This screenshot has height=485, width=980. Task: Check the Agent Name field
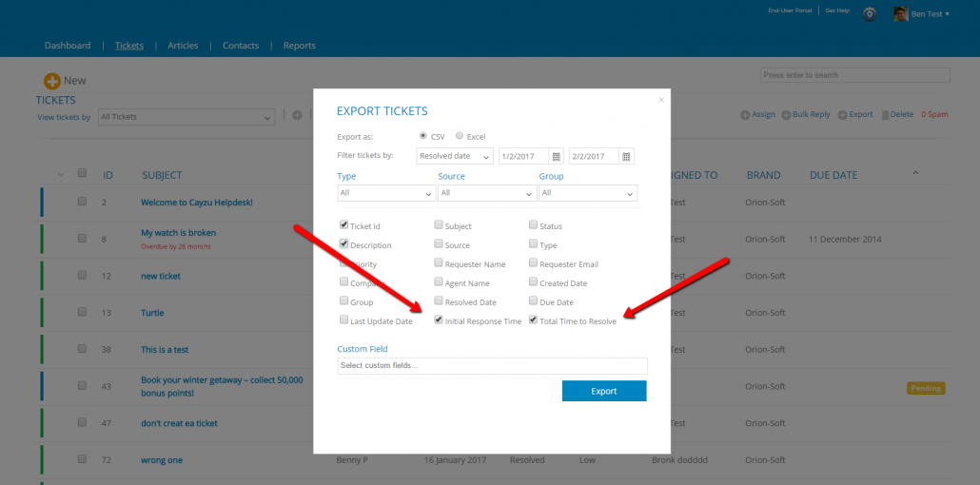pyautogui.click(x=439, y=281)
